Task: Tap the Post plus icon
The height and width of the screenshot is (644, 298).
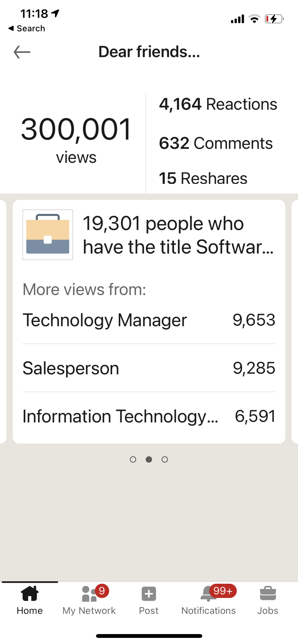Action: [x=149, y=594]
